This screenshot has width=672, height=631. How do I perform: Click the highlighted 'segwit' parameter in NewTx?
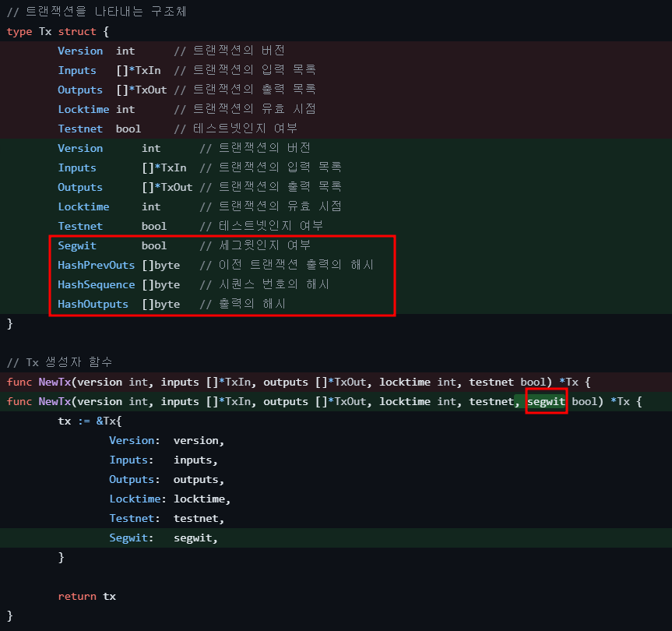click(x=547, y=402)
